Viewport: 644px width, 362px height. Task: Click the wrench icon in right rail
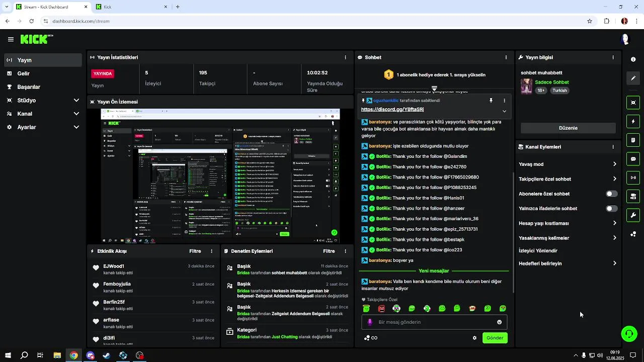point(633,215)
